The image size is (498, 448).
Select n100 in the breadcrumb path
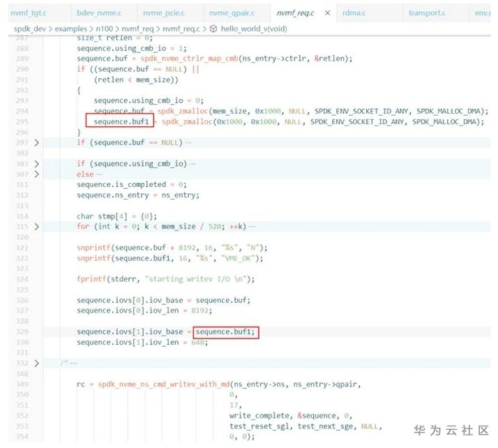pyautogui.click(x=105, y=29)
